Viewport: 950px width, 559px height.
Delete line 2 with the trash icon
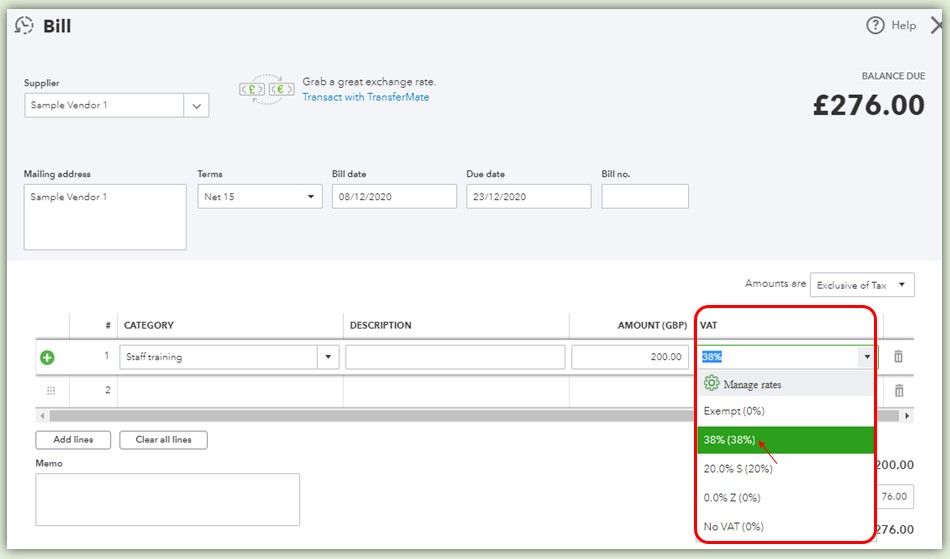899,391
